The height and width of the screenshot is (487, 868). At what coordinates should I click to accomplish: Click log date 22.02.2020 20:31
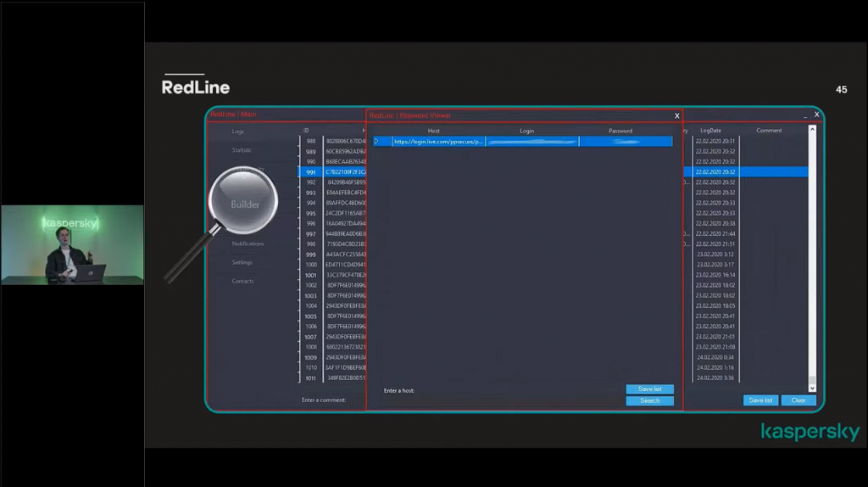tap(715, 142)
